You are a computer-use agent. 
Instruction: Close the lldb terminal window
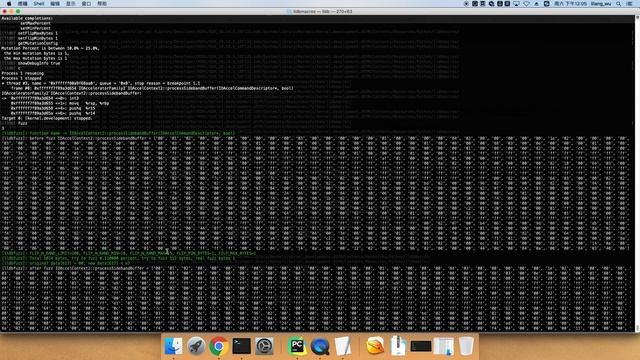[4, 11]
